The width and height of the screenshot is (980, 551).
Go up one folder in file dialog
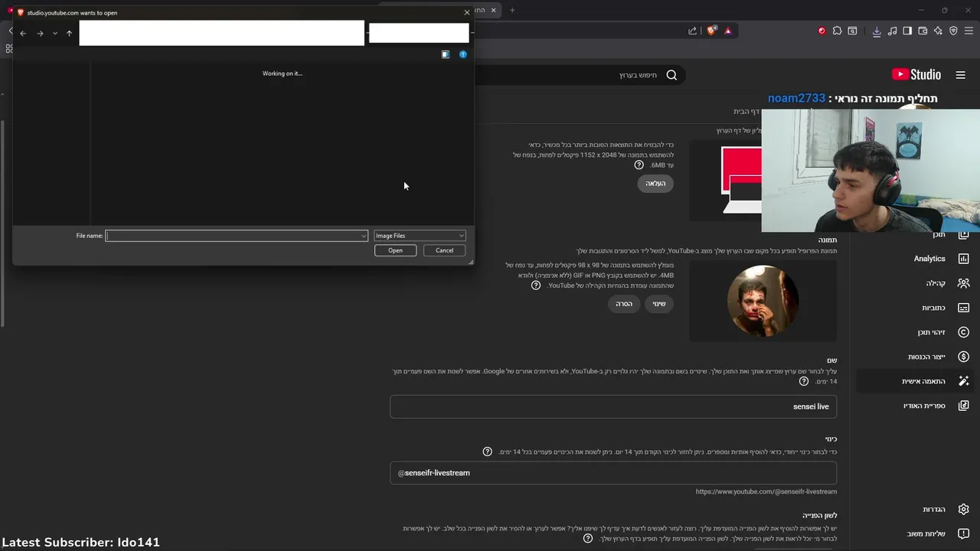69,33
